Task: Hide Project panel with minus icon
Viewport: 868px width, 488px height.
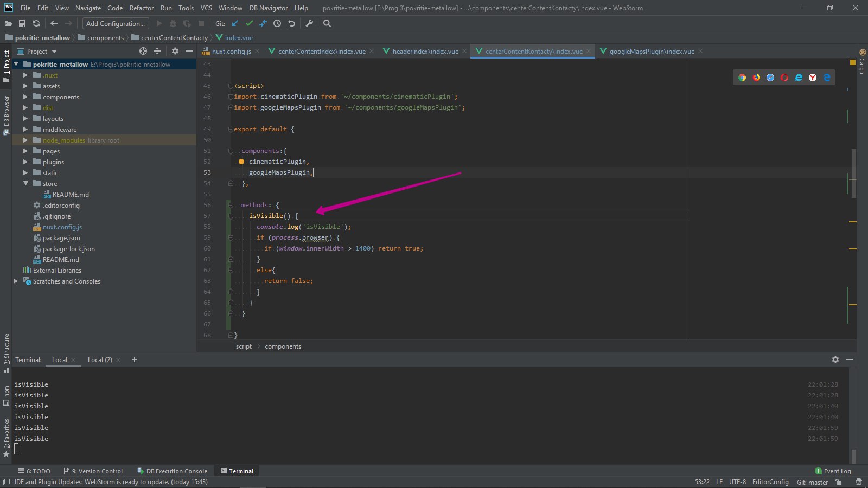Action: (189, 51)
